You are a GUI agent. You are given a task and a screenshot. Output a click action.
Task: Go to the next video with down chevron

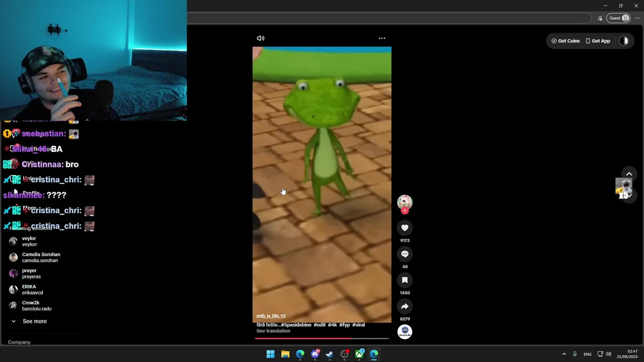point(629,196)
